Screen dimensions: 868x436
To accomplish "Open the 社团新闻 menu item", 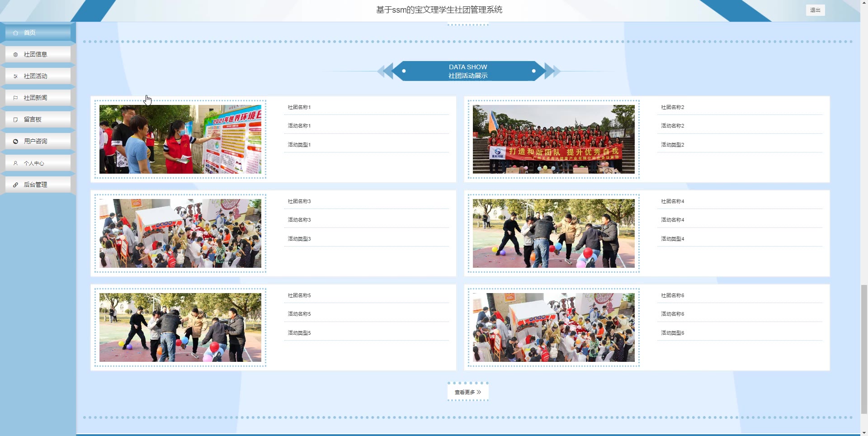I will [38, 98].
